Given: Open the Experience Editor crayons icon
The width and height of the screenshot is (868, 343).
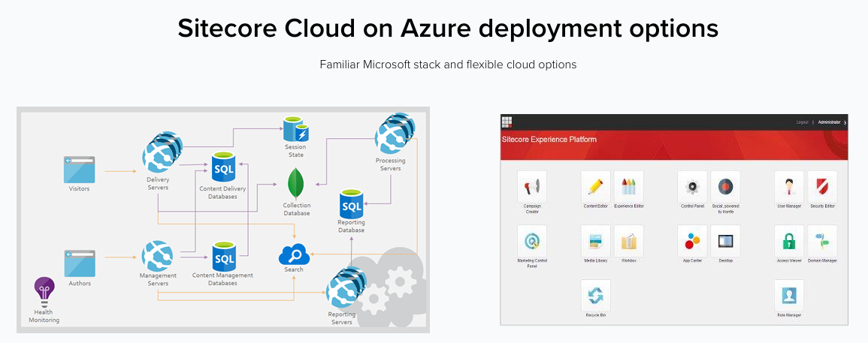Looking at the screenshot, I should pyautogui.click(x=629, y=185).
